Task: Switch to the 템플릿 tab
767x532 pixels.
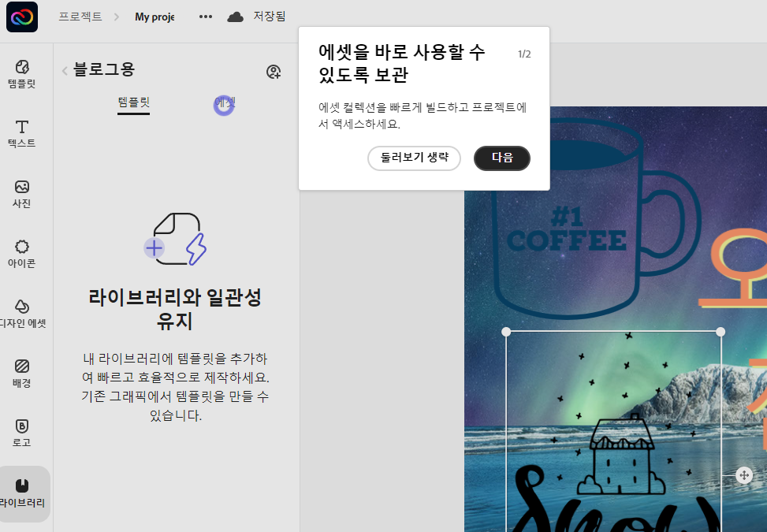Action: coord(133,102)
